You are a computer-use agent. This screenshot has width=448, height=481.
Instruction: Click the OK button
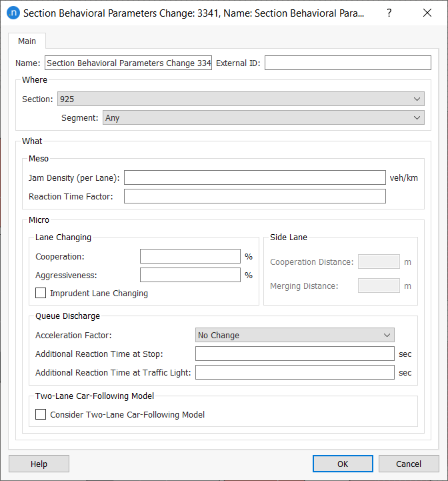pos(343,464)
